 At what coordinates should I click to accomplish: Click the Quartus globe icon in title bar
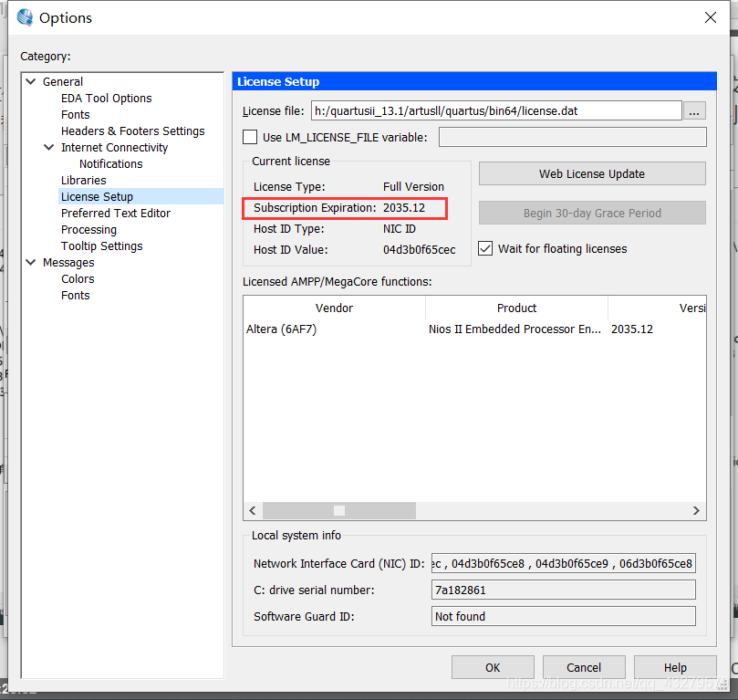[25, 18]
